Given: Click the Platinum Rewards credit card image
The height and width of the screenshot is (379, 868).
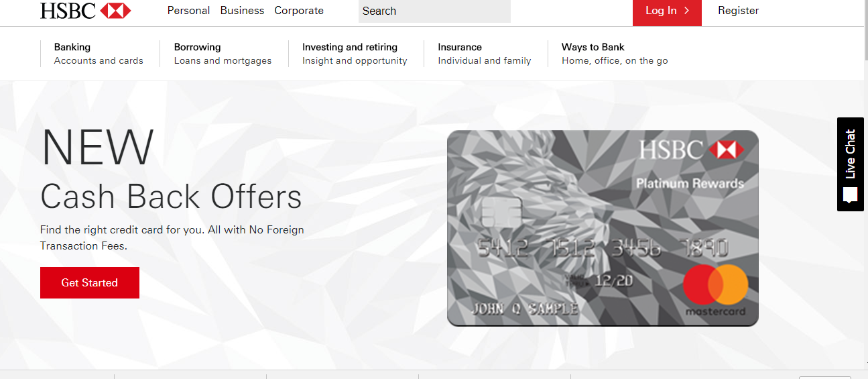Looking at the screenshot, I should point(603,228).
